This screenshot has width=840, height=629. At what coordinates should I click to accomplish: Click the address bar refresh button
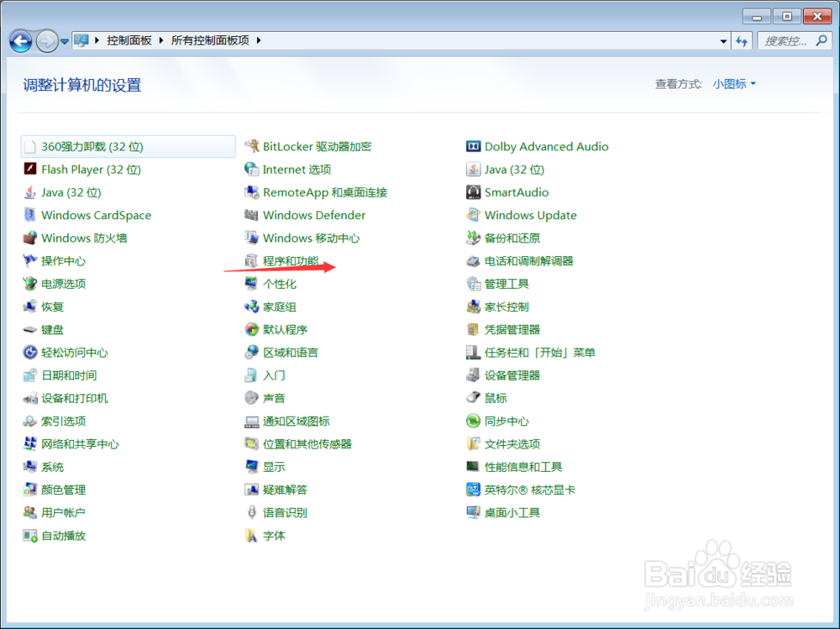click(742, 41)
